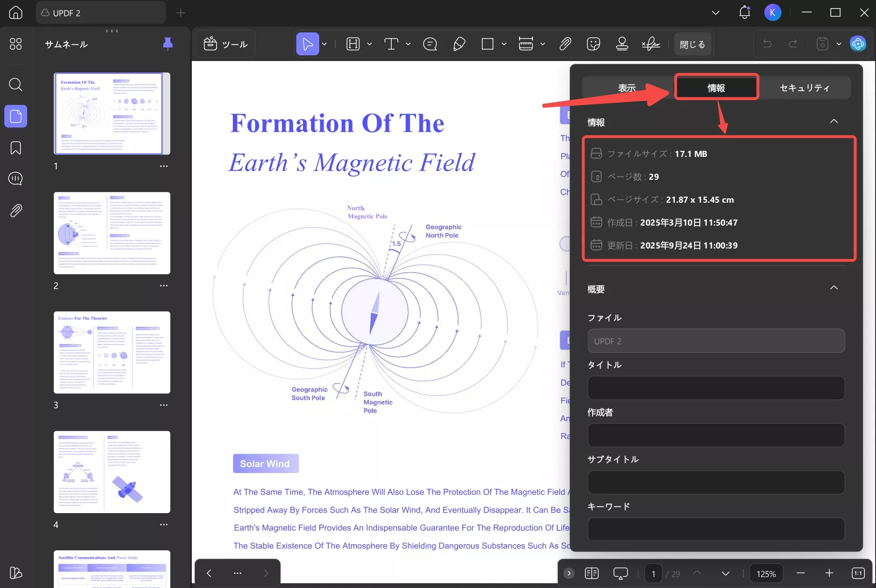Viewport: 876px width, 588px height.
Task: Select page 2 thumbnail
Action: 112,233
